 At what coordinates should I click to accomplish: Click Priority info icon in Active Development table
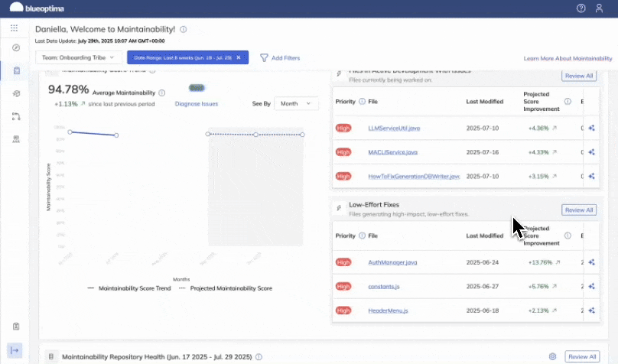[362, 101]
